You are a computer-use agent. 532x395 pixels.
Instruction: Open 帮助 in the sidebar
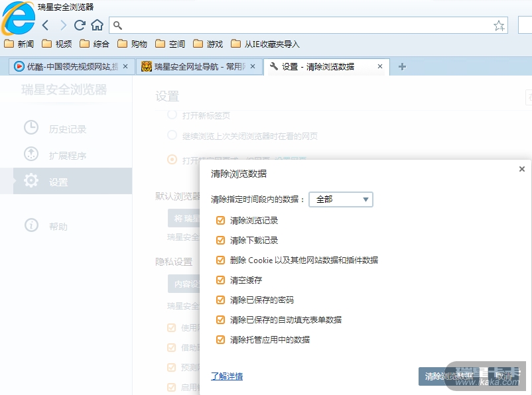[x=66, y=226]
